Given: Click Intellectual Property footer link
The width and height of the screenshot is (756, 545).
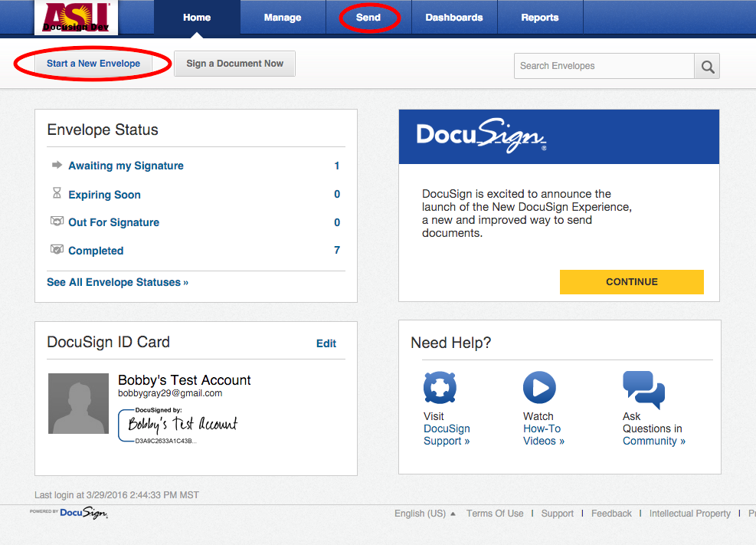Looking at the screenshot, I should (x=690, y=513).
